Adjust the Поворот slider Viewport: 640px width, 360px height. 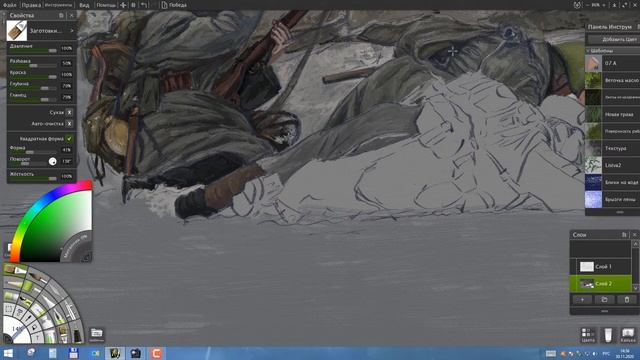28,164
